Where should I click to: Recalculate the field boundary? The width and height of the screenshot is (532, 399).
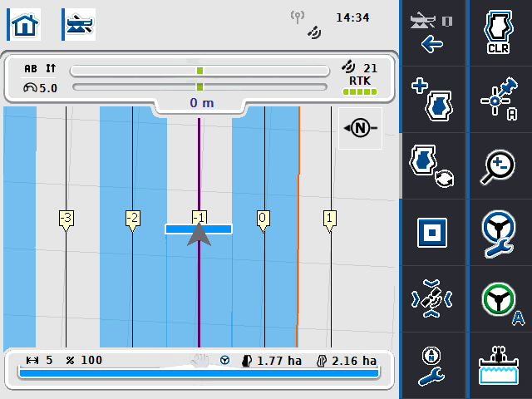point(432,165)
